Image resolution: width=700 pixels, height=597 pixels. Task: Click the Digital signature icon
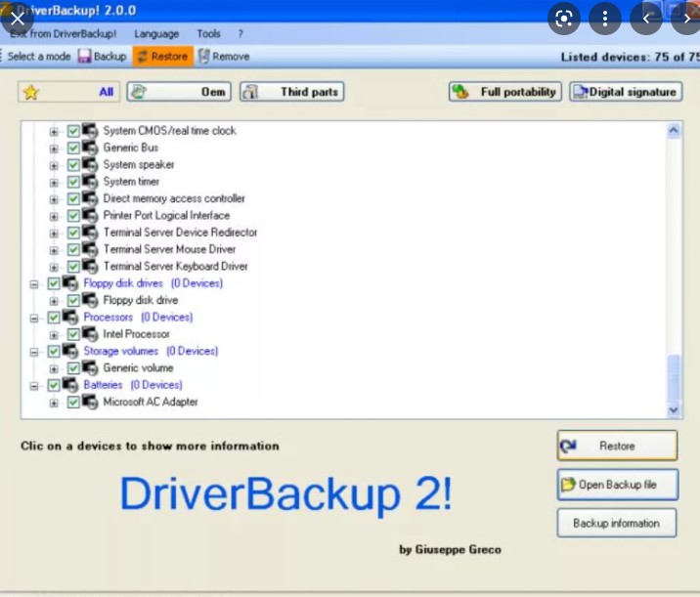point(581,92)
